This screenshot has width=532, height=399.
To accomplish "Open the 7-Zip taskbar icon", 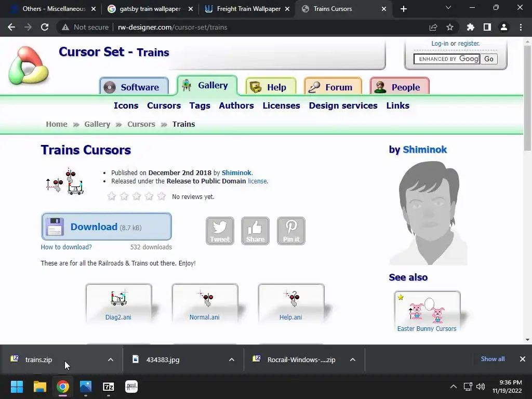I will coord(109,387).
